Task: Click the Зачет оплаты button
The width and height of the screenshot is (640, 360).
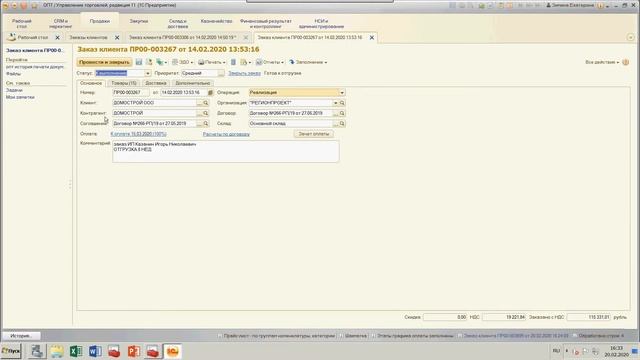Action: coord(313,134)
